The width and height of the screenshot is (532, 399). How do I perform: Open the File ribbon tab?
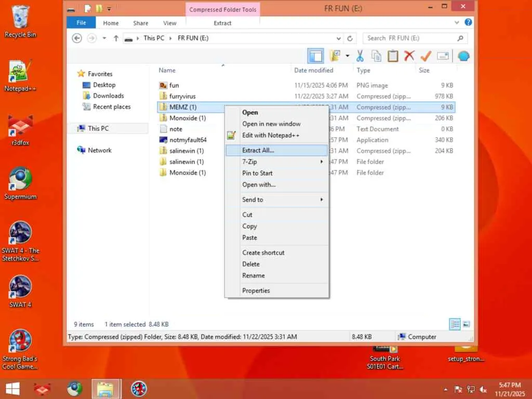point(81,23)
